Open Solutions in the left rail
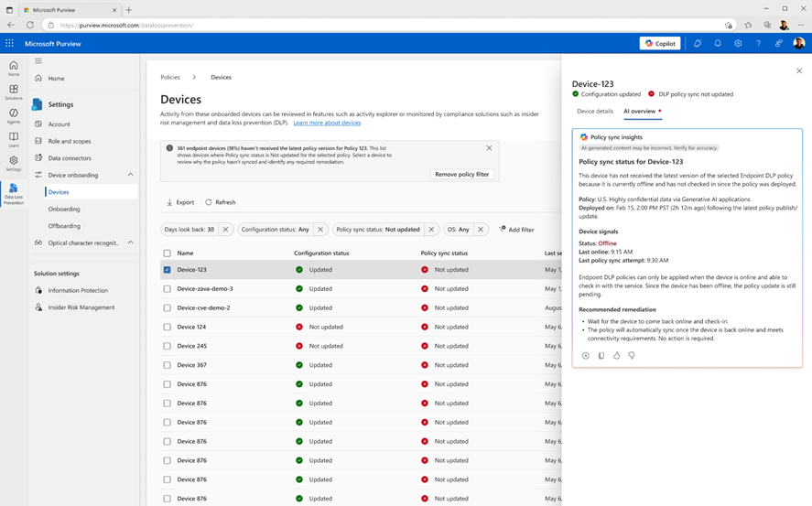The height and width of the screenshot is (506, 812). [14, 92]
